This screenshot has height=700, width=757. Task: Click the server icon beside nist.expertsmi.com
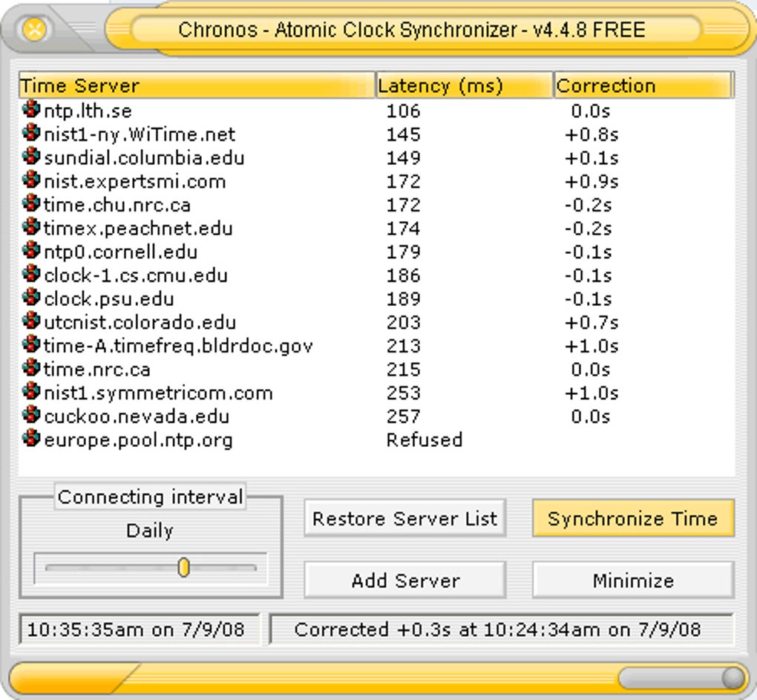(x=31, y=180)
